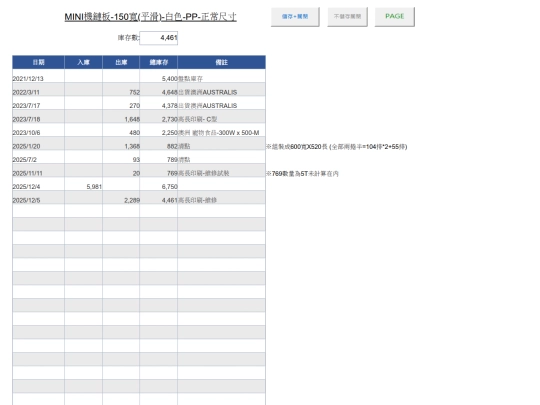Select the 庫存數 field showing 4,461 at top
The image size is (540, 405).
click(x=158, y=38)
